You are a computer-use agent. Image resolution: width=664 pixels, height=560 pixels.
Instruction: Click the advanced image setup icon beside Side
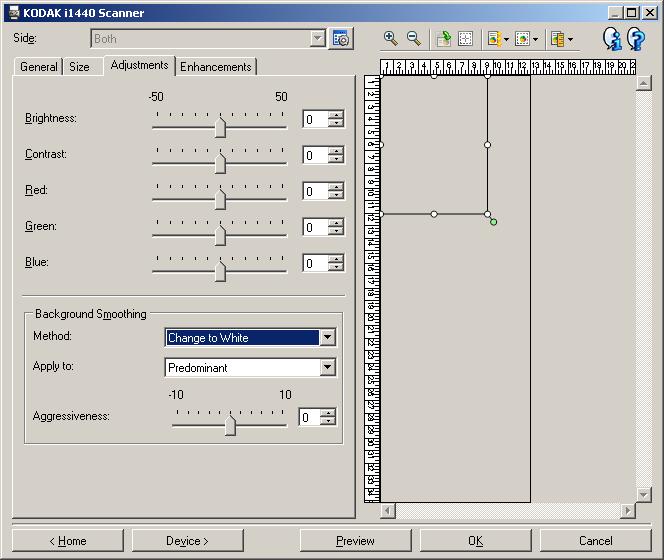340,39
